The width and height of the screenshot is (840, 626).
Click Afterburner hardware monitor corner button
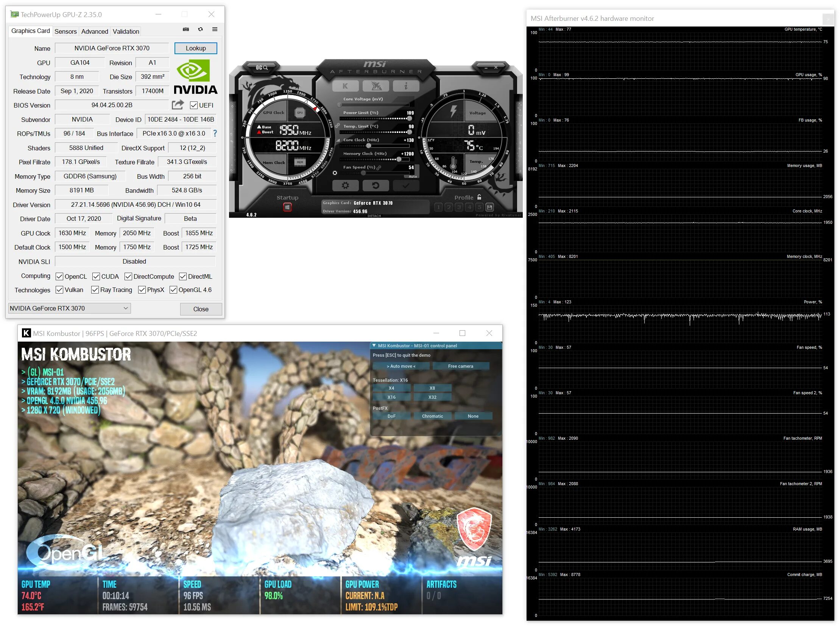coord(828,19)
